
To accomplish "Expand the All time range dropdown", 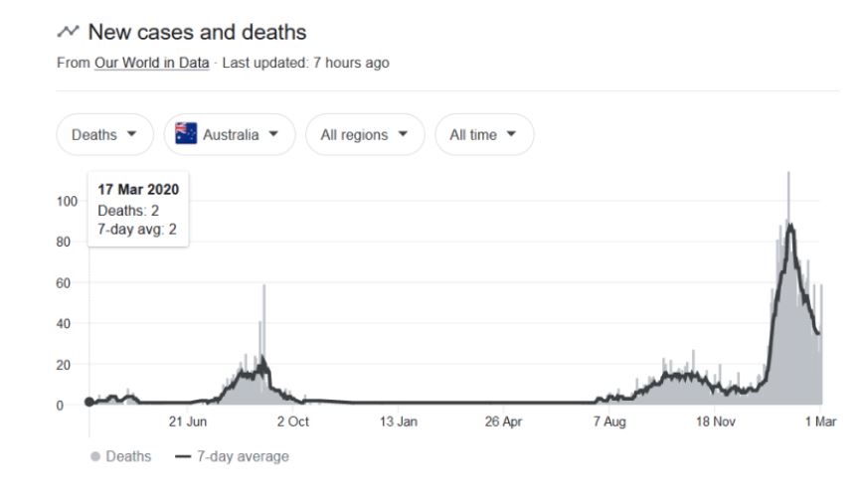I will 484,135.
